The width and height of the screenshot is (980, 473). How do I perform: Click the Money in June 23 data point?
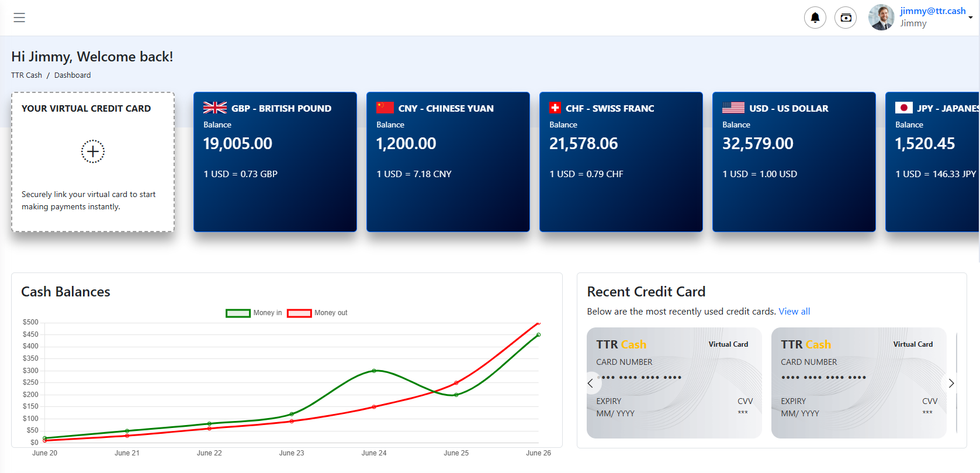click(292, 414)
